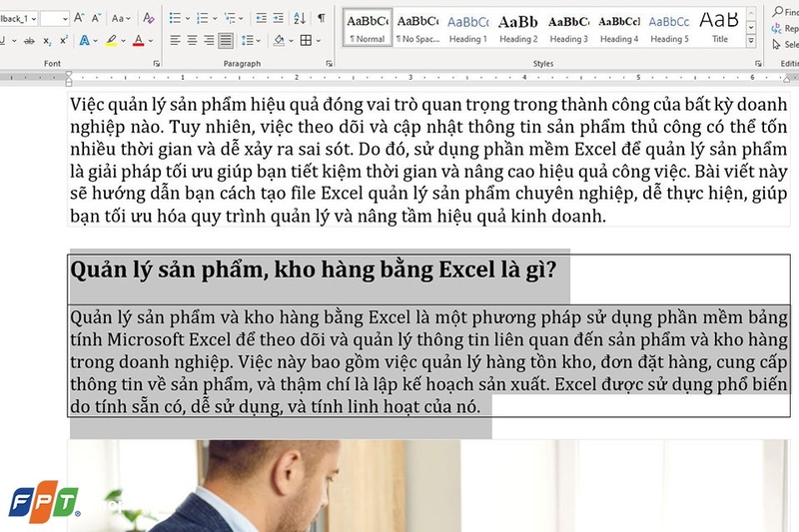Screen dimensions: 799x532
Task: Click the Bullets list icon
Action: tap(175, 18)
